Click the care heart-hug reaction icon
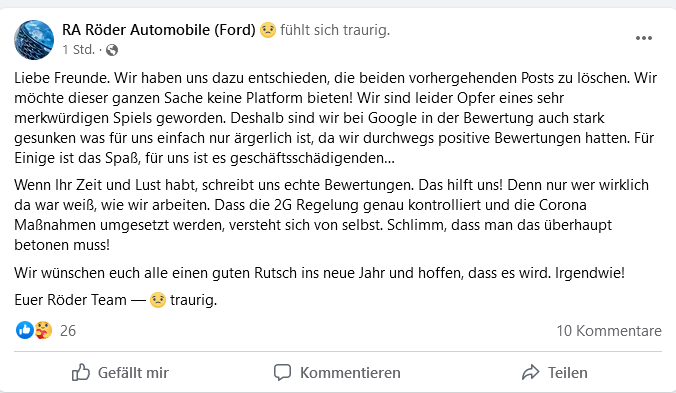676x393 pixels. coord(43,331)
